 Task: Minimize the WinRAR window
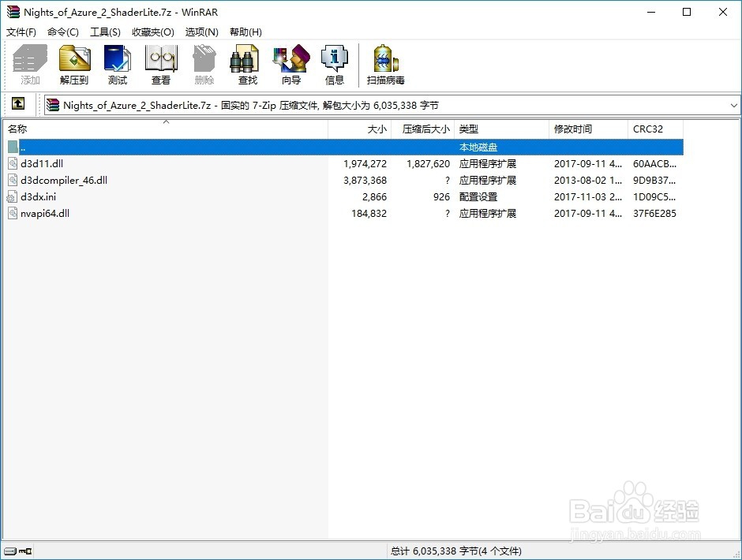(651, 12)
